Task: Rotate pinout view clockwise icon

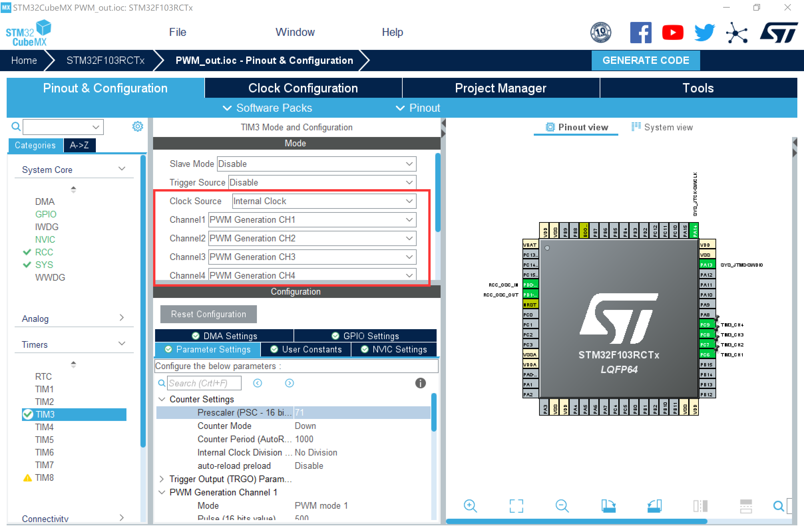Action: pyautogui.click(x=608, y=506)
